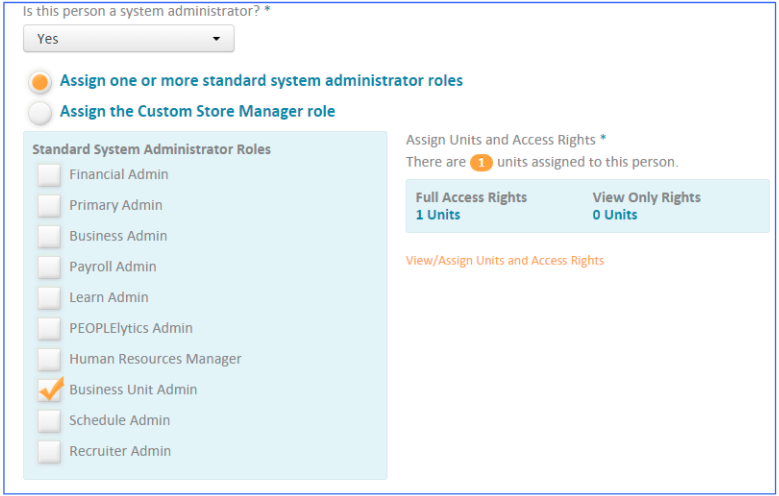Screen dimensions: 779x496
Task: Enable the Learn Admin checkbox
Action: coord(49,298)
